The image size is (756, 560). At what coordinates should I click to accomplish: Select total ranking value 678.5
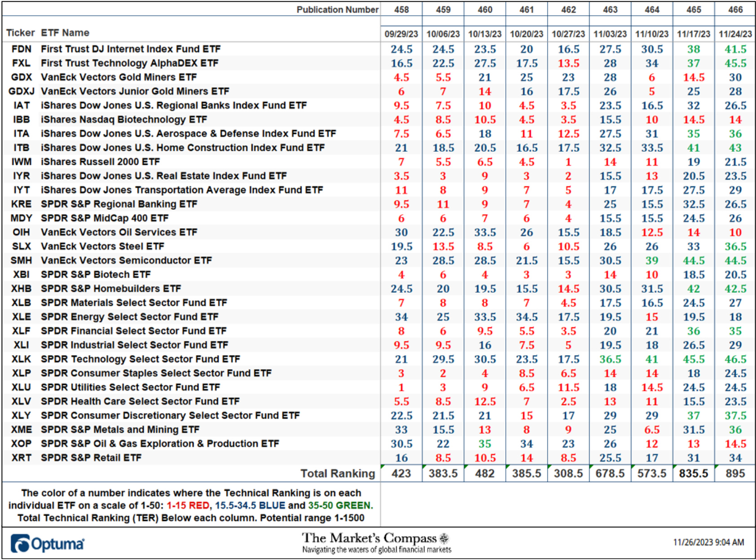tap(610, 473)
